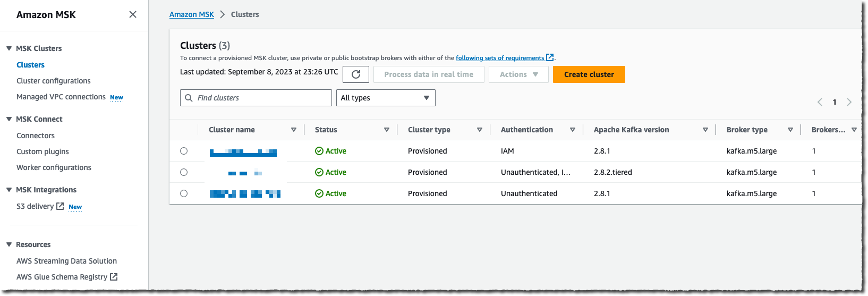Select the 2.8.2.tiered cluster radio button
The height and width of the screenshot is (296, 868).
[x=184, y=172]
